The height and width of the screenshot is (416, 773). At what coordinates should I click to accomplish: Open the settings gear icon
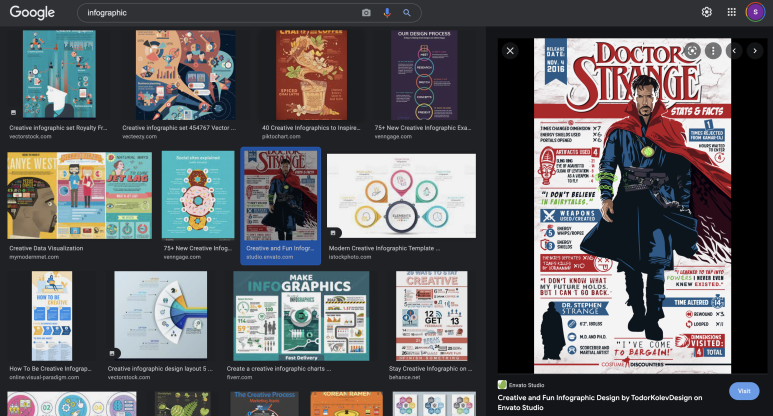(x=706, y=12)
